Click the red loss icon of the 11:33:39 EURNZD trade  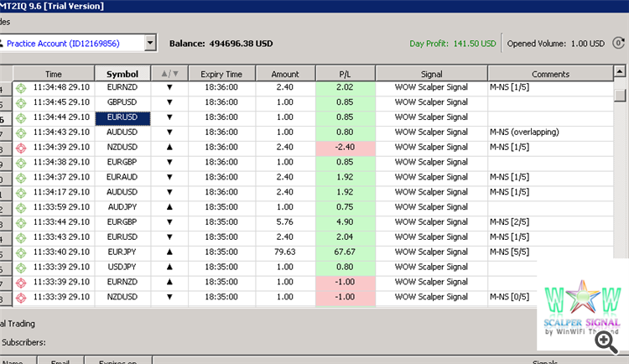pyautogui.click(x=21, y=283)
